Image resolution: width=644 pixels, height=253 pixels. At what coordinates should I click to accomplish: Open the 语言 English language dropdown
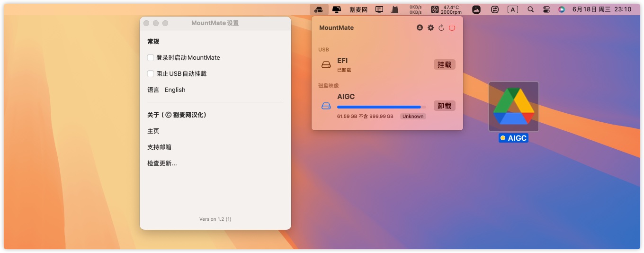click(175, 90)
